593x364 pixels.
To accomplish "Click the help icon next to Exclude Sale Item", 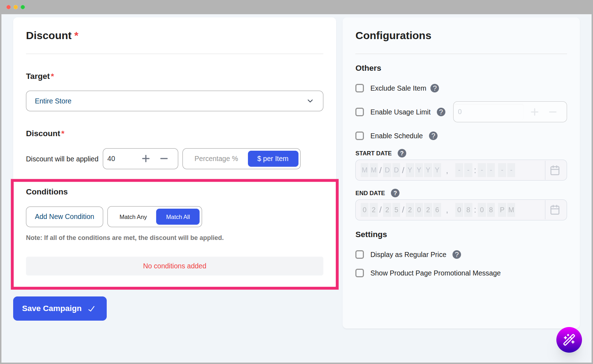I will point(434,88).
